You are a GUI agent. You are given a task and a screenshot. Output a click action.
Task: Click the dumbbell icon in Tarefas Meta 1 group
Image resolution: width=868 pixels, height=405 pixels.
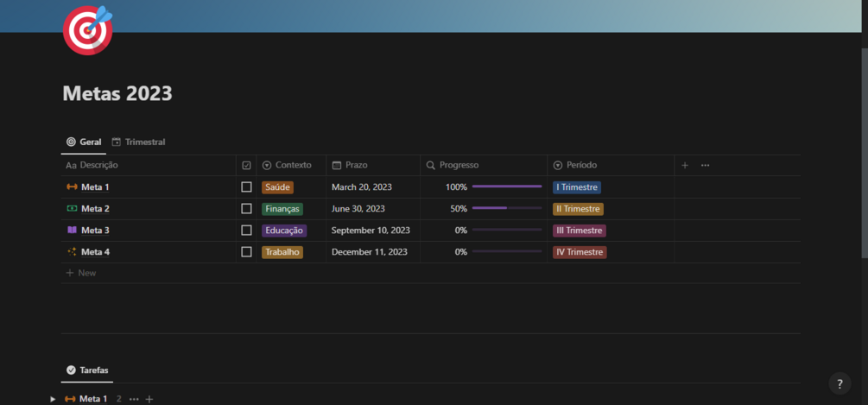(x=70, y=399)
